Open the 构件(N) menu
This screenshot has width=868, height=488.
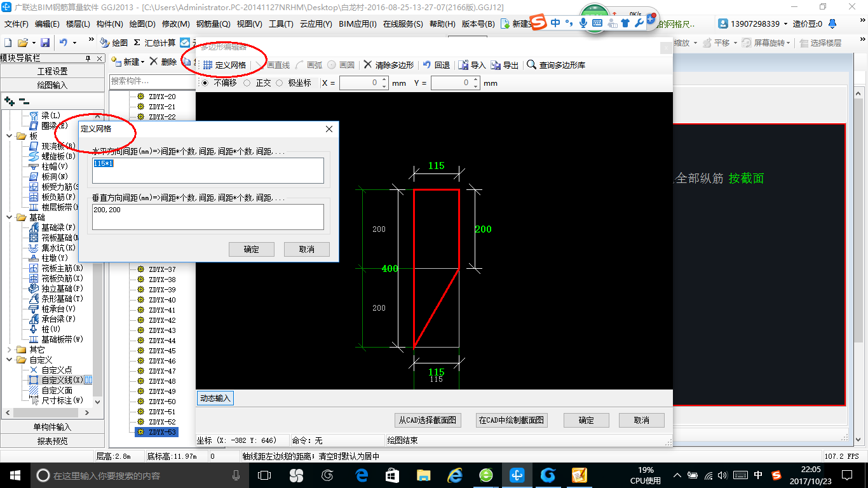click(x=109, y=24)
